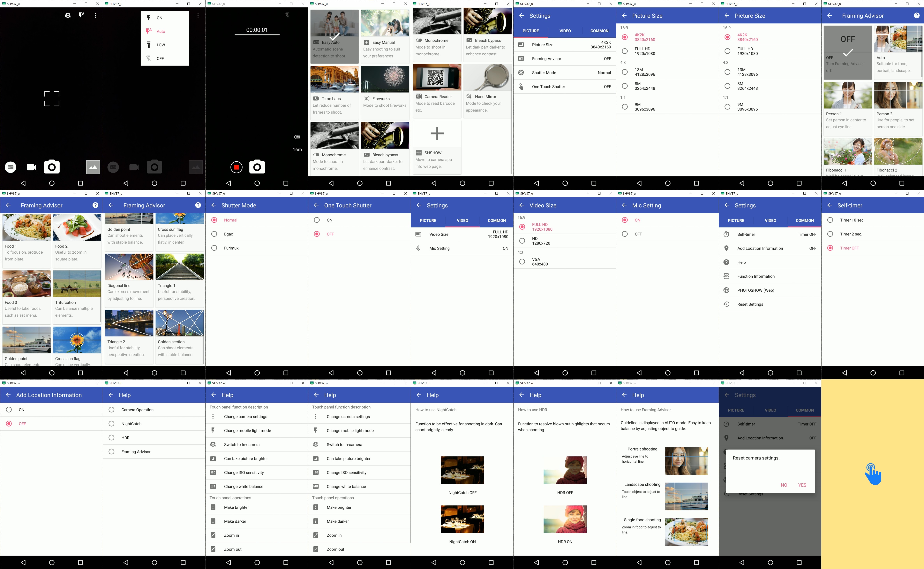Pick the Time Laps mode card

334,93
